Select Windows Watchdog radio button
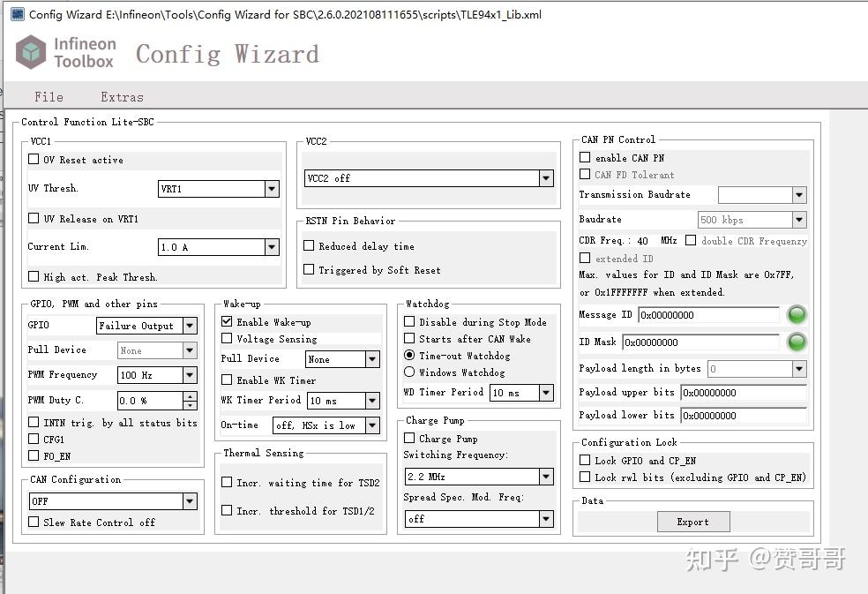Screen dimensions: 868x594 [409, 372]
